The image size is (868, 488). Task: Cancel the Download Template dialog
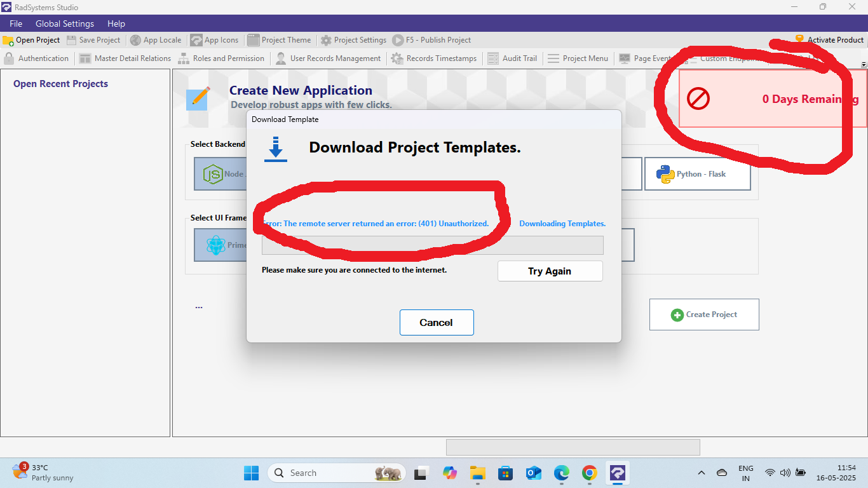coord(437,322)
